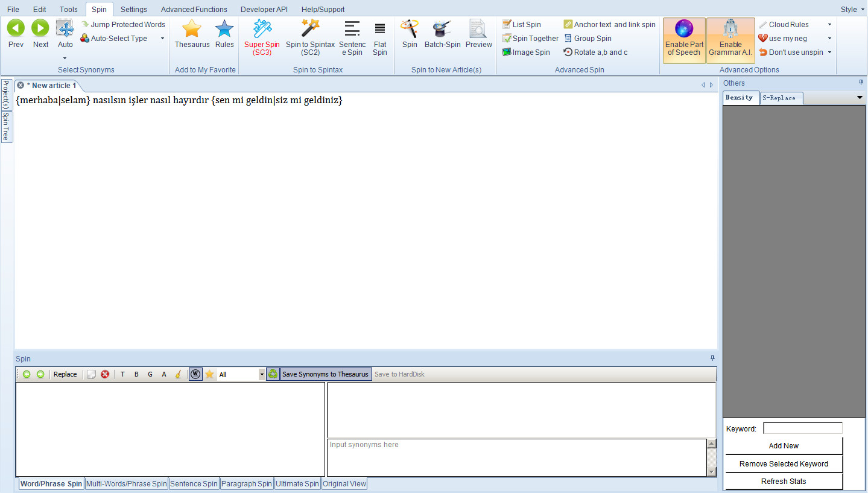Expand the Cloud Rules dropdown arrow
Viewport: 868px width, 493px height.
pos(829,25)
